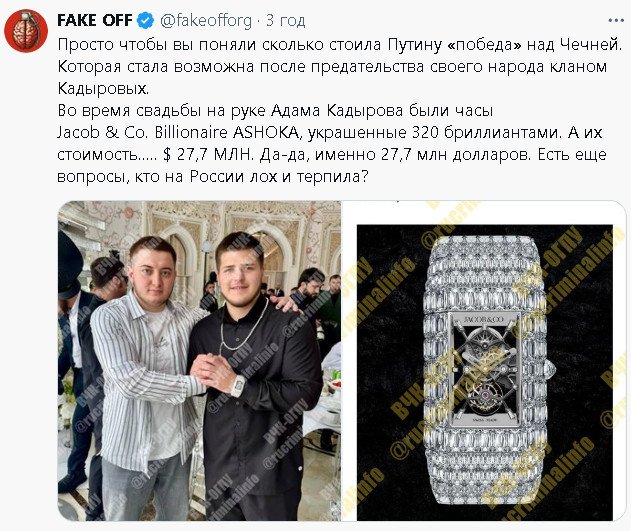Image resolution: width=631 pixels, height=531 pixels.
Task: Click the diamond crown on the watch's side
Action: pos(549,367)
